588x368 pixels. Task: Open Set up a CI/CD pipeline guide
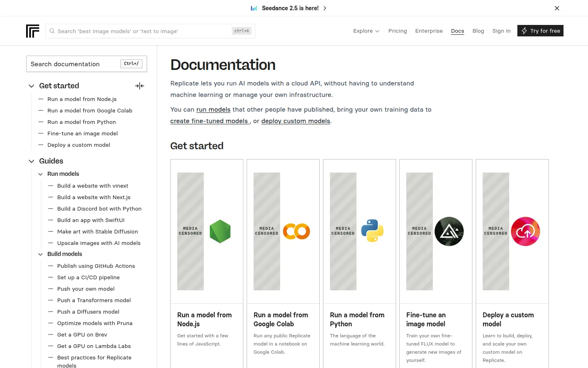click(x=89, y=277)
